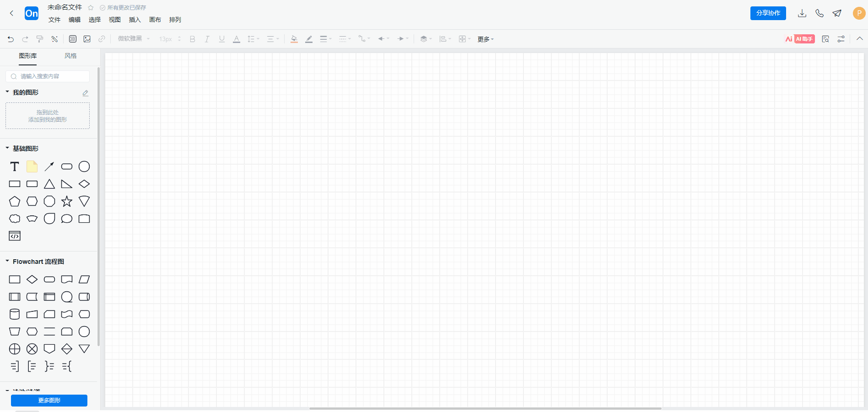
Task: Open the fill color bucket
Action: 294,39
